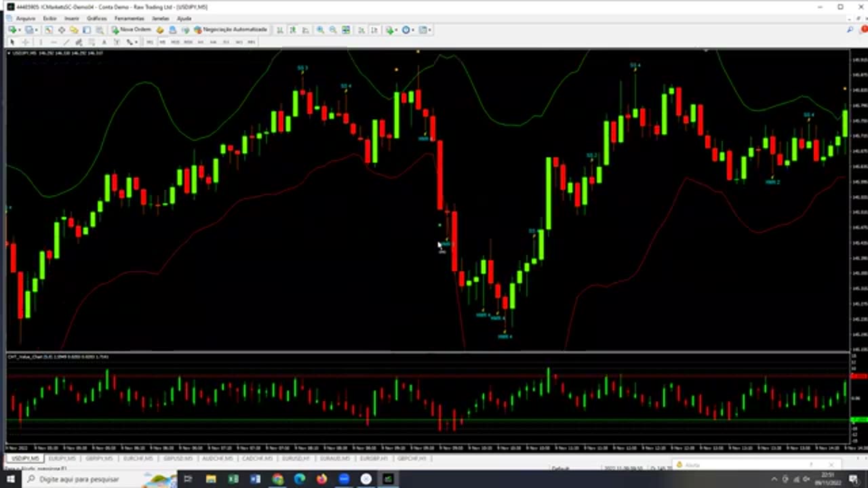The height and width of the screenshot is (488, 868).
Task: Switch to the GBPCHF,H1 chart tab
Action: click(413, 459)
